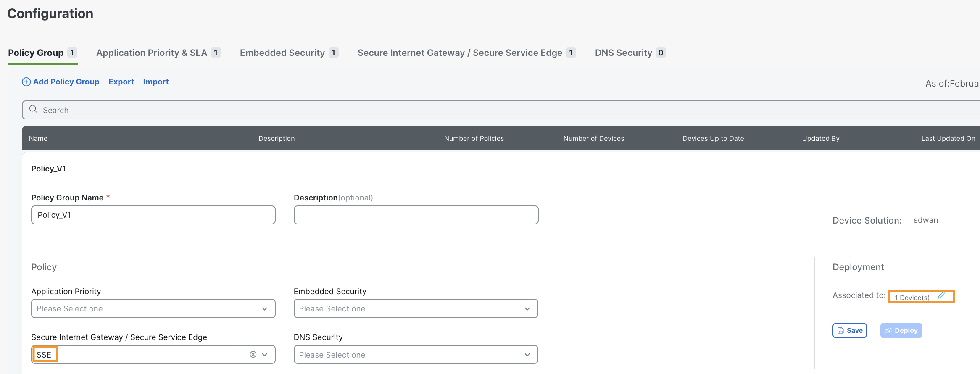The width and height of the screenshot is (980, 374).
Task: Click the plus icon beside Add Policy Group
Action: [26, 82]
